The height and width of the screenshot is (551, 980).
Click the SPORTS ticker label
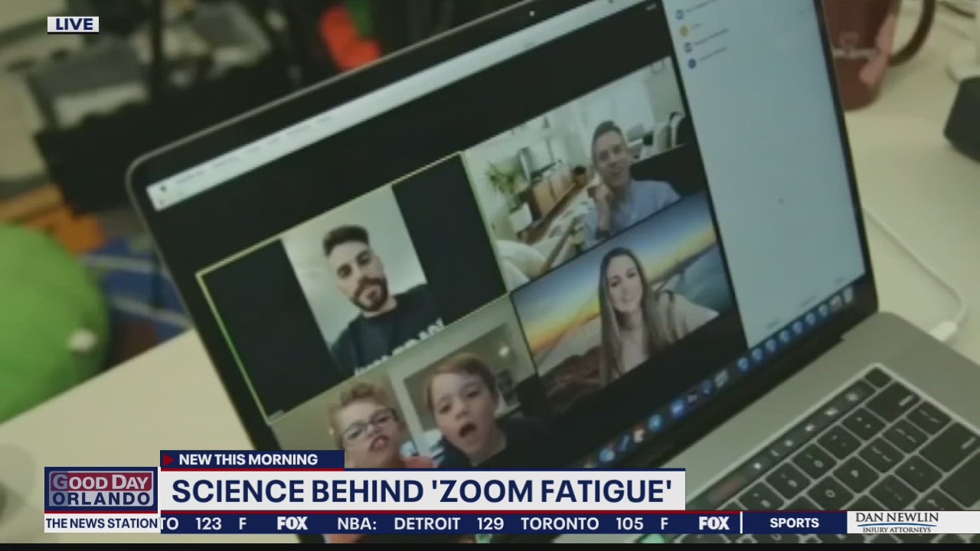pos(794,523)
